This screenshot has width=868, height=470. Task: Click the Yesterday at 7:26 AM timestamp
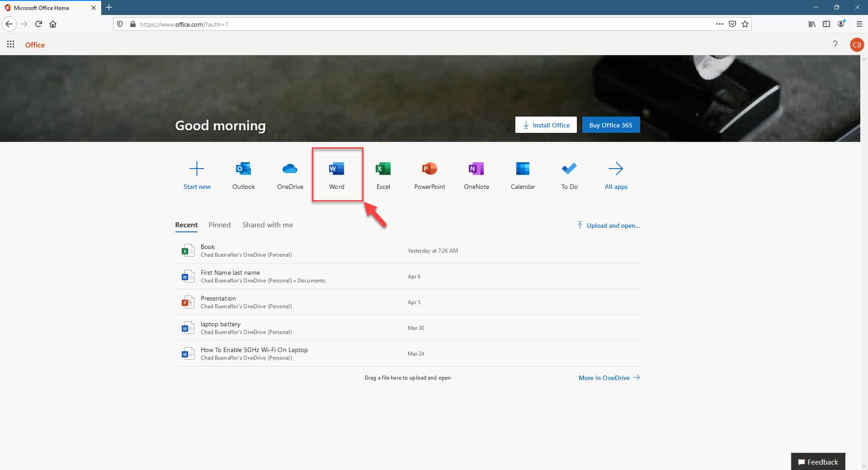coord(433,251)
